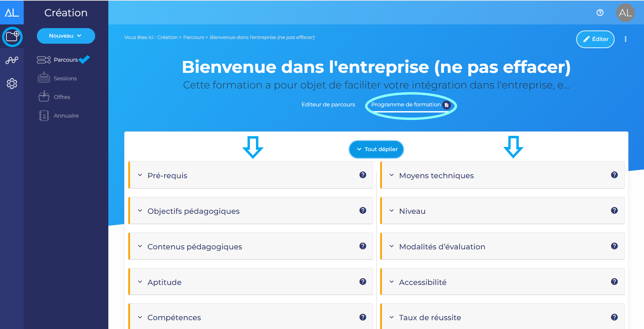Expand the Taux de réussite section

pos(392,317)
